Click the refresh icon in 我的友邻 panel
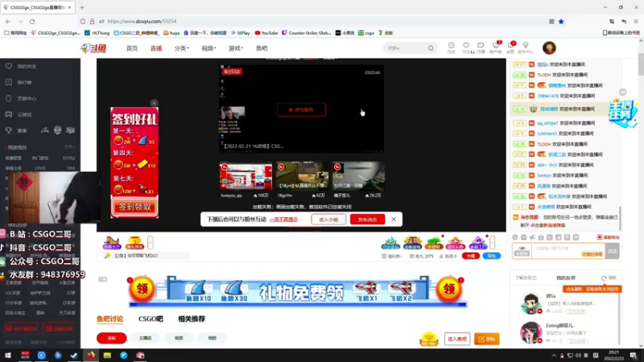 coord(604,278)
